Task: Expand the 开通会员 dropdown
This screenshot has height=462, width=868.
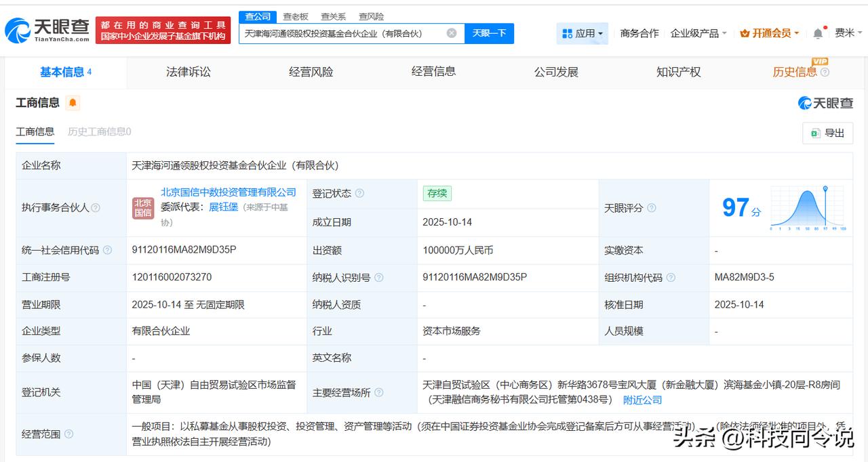Action: [770, 33]
